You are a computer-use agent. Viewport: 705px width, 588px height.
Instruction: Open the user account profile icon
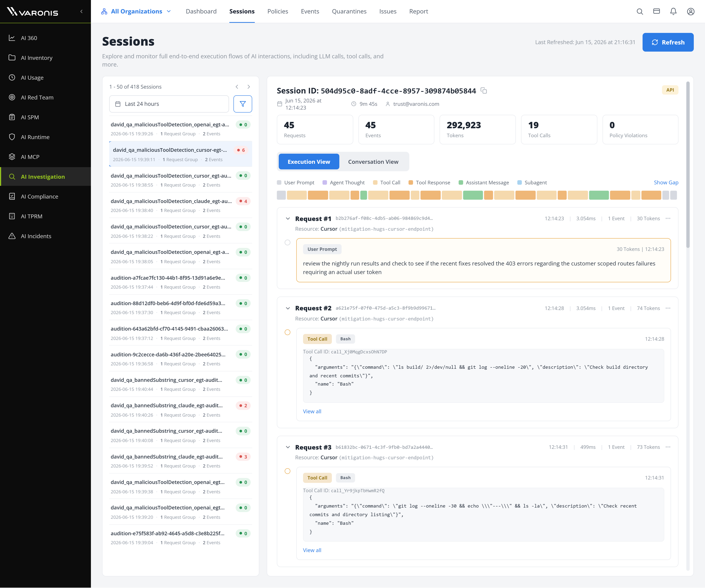pos(691,11)
